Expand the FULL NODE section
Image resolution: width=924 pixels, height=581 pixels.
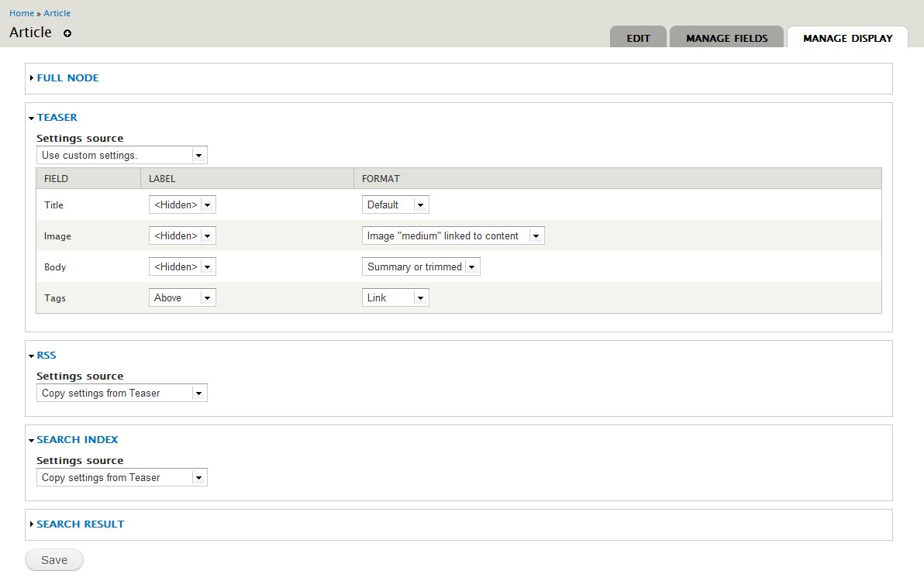(x=68, y=77)
